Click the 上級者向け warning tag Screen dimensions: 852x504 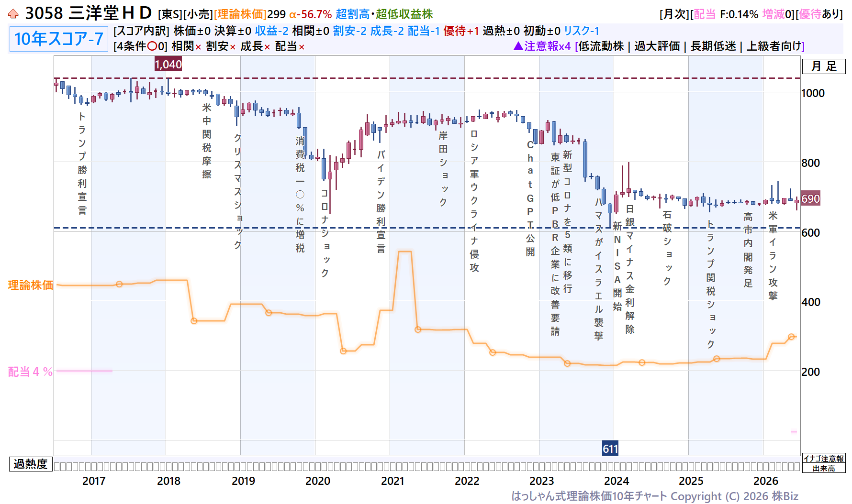coord(774,46)
